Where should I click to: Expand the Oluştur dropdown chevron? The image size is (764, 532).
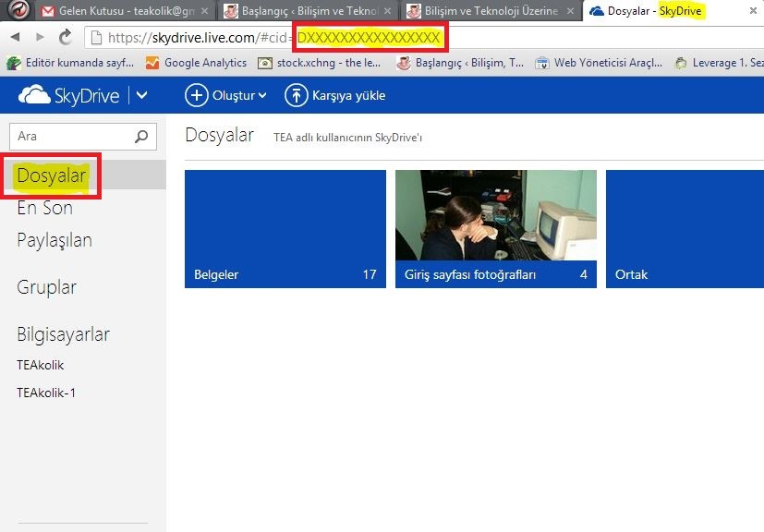click(262, 95)
